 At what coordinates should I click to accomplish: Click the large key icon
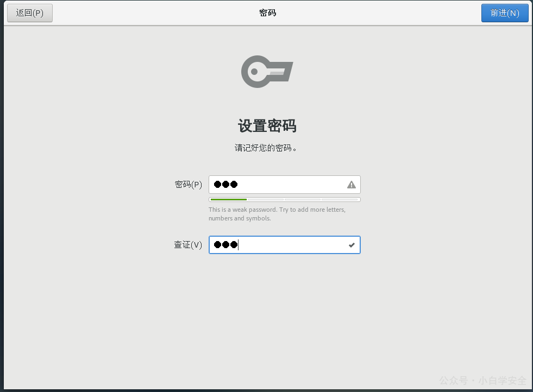[267, 72]
